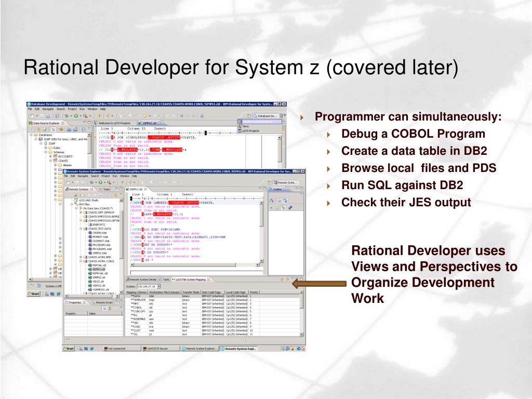Screen dimensions: 532x399
Task: Open Window menu in Remote System Explorer window
Action: [x=125, y=176]
